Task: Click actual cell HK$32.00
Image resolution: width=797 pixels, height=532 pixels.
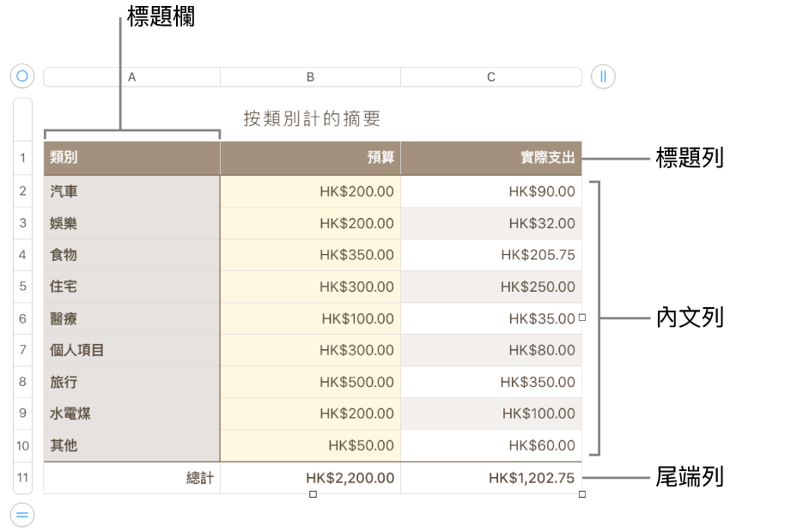Action: (491, 223)
